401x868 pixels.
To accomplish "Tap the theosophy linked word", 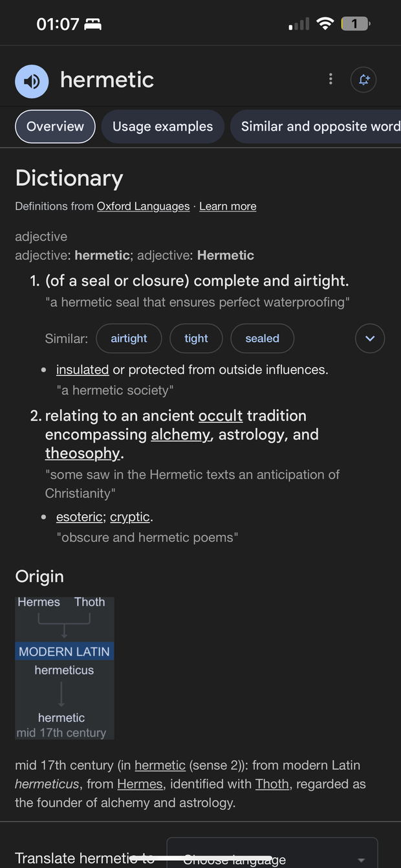I will (82, 453).
